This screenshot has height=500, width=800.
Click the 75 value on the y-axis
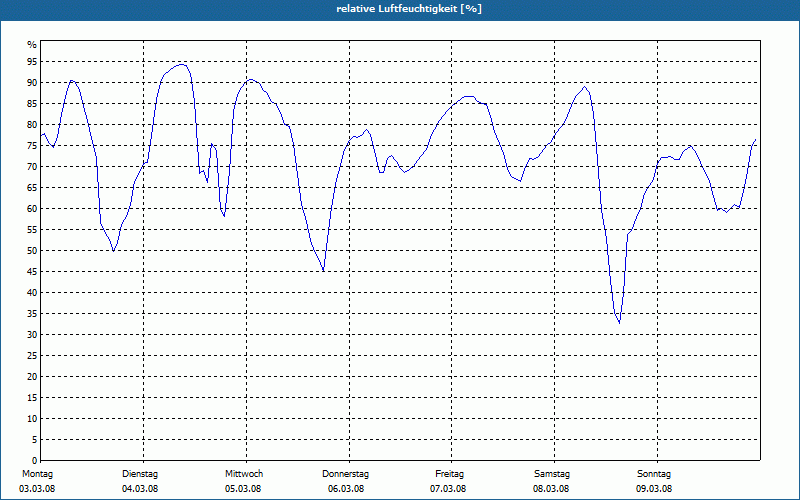[x=32, y=146]
